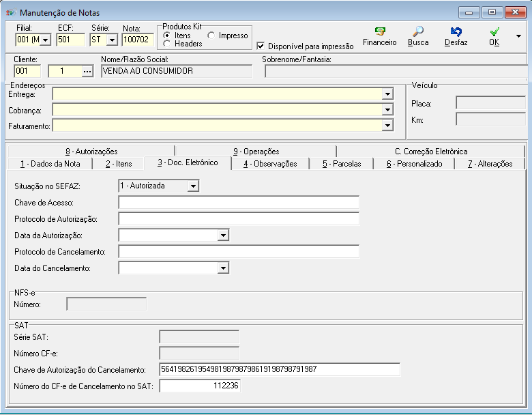This screenshot has height=415, width=532.
Task: Select the Impresso radio option
Action: [x=211, y=35]
